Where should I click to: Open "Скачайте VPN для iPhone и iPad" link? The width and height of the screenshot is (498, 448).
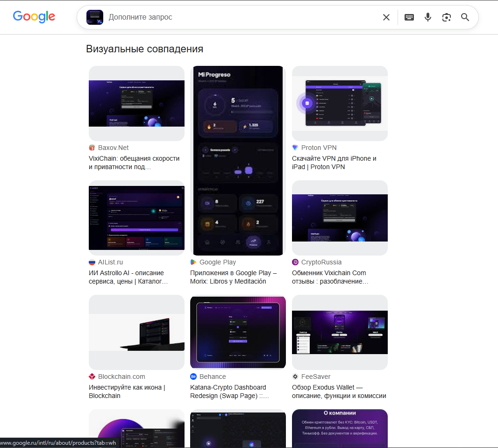(334, 163)
